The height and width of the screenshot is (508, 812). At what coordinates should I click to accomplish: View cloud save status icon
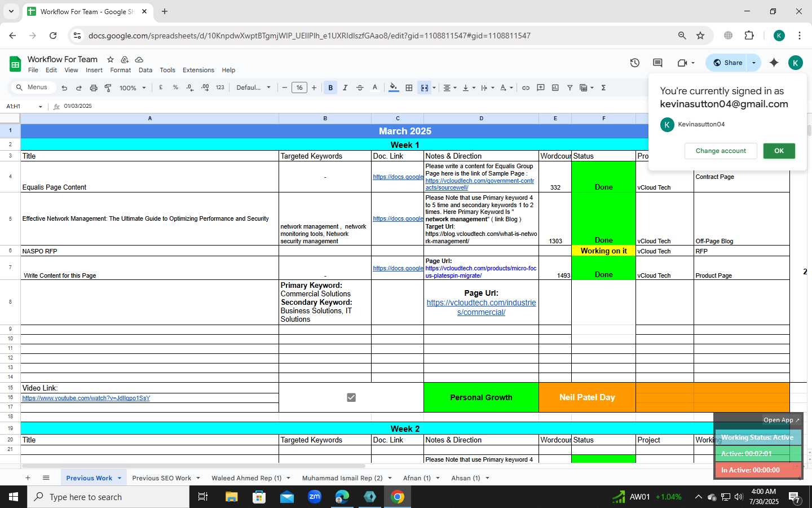coord(139,59)
